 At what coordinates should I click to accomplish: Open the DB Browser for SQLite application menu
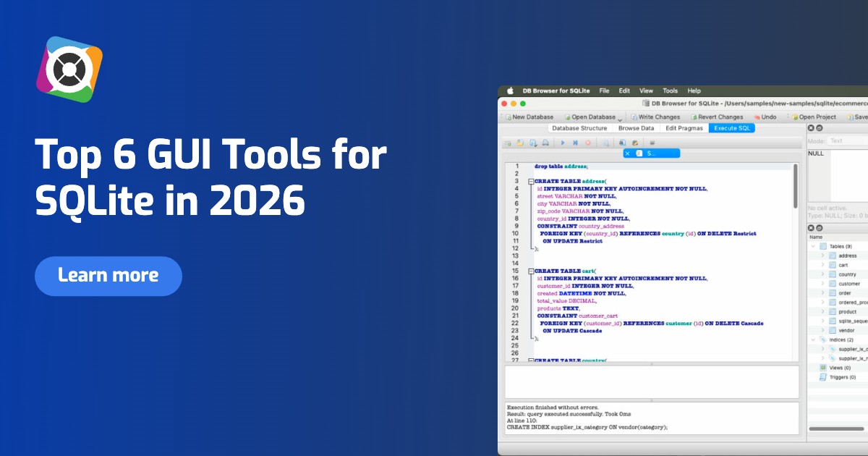tap(556, 91)
